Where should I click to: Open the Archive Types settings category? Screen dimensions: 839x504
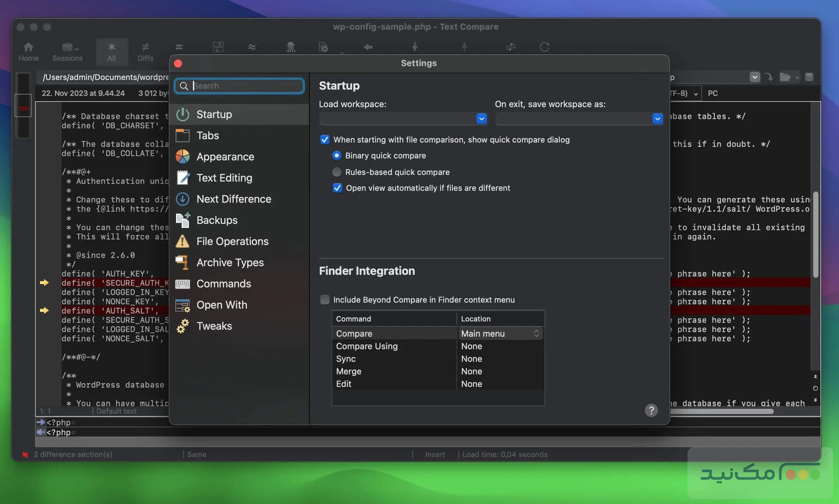point(230,263)
